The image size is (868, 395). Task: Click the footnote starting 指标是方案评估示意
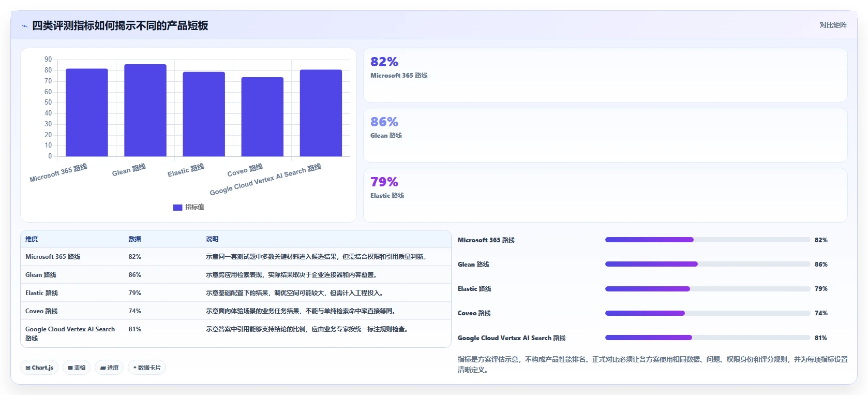(x=653, y=364)
